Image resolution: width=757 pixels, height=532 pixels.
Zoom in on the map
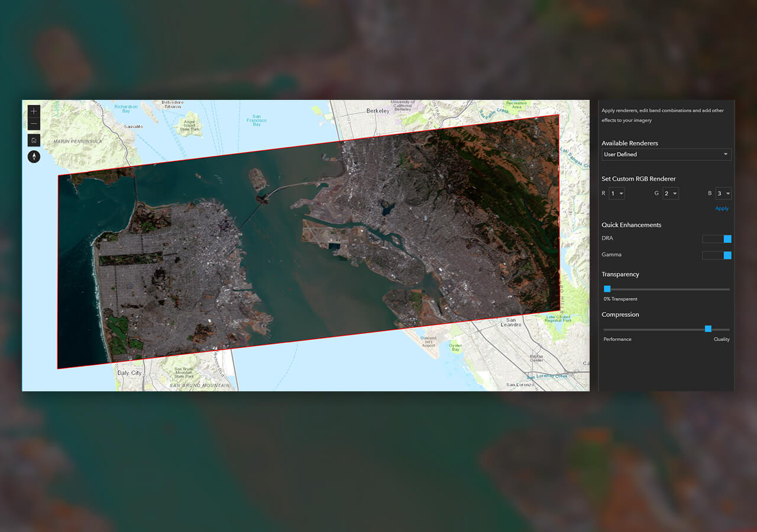click(34, 111)
